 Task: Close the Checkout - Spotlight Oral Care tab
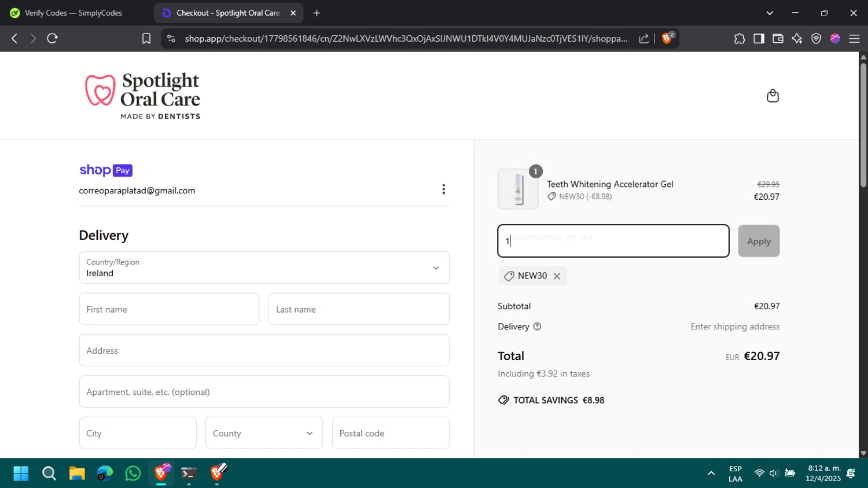293,13
